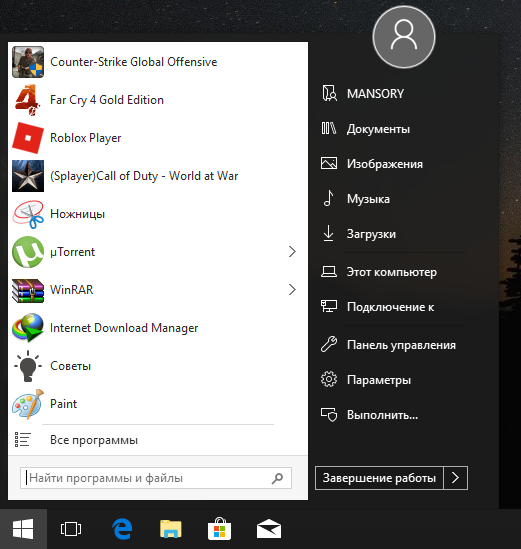521x549 pixels.
Task: Open shutdown options arrow next to Завершение работы
Action: 456,478
